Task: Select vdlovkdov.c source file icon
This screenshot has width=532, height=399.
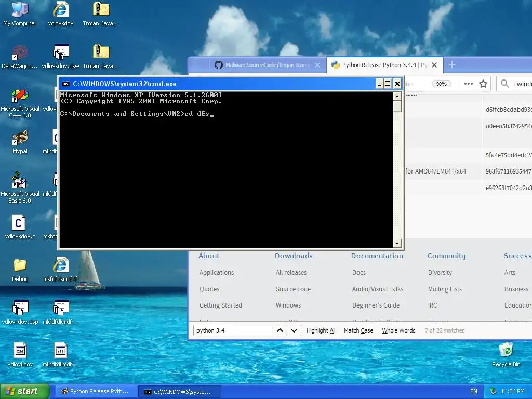Action: (20, 228)
